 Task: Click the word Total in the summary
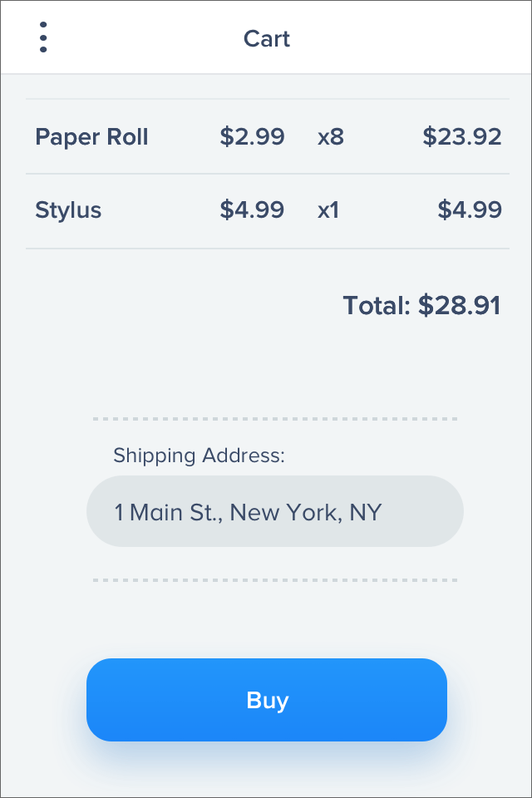pos(376,305)
